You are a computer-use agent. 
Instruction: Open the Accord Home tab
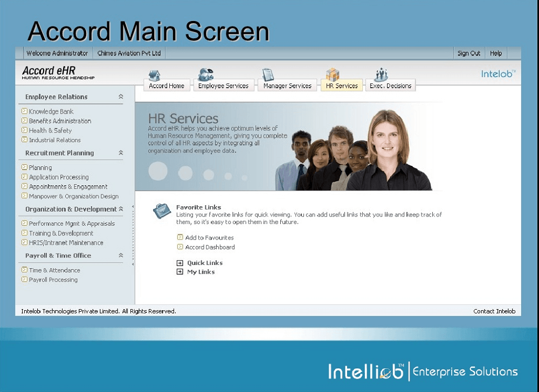click(167, 86)
